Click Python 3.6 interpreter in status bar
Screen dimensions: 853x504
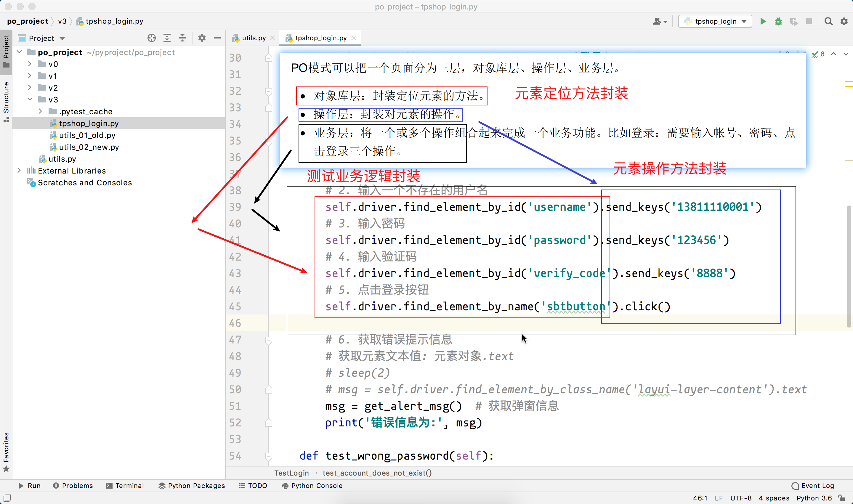tap(814, 498)
